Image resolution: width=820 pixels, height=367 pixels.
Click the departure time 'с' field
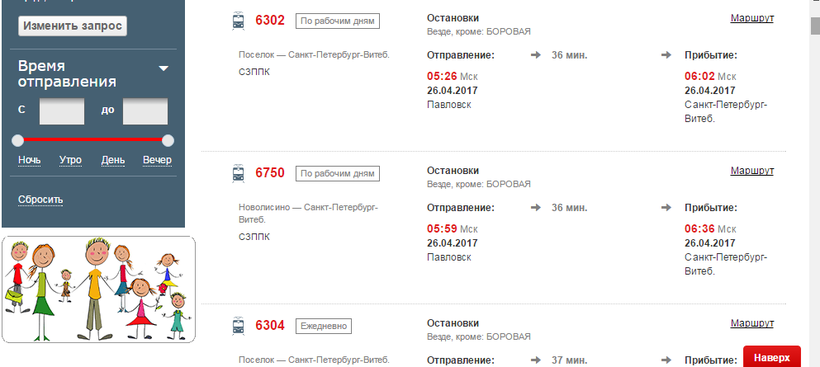[62, 111]
